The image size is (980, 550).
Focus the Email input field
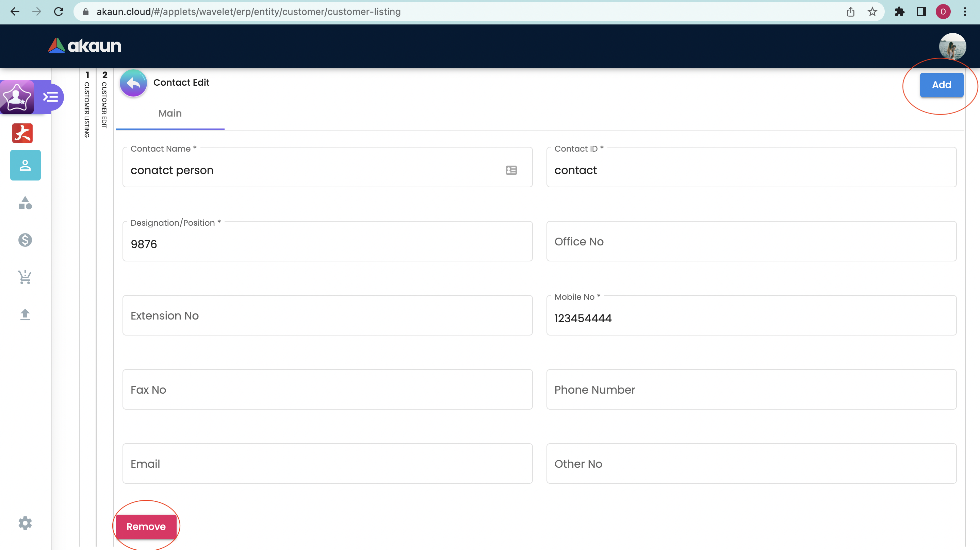click(x=327, y=464)
